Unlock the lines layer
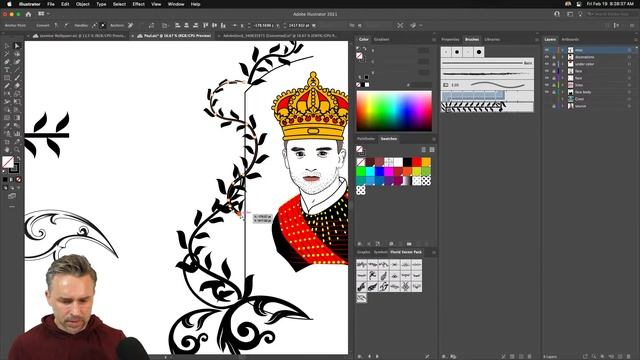Screen dimensions: 640x360 click(553, 85)
